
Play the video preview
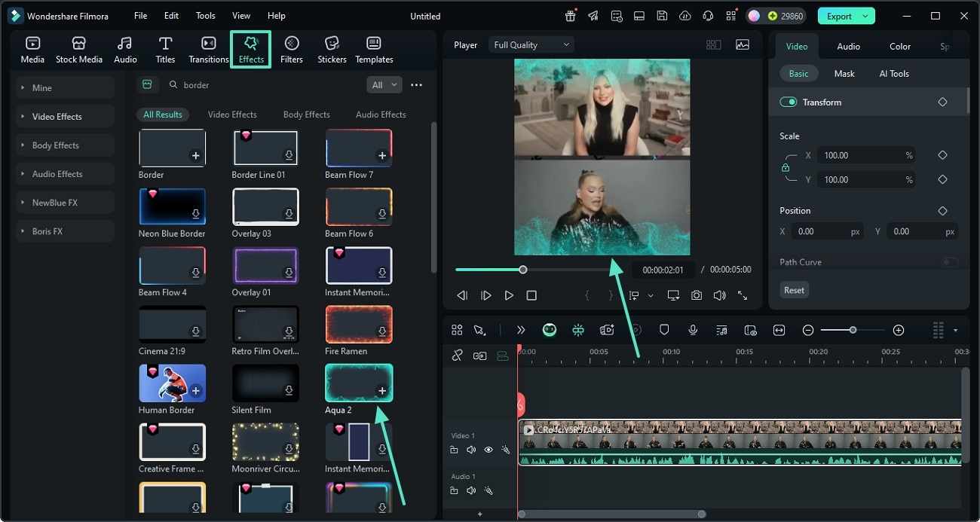point(509,295)
